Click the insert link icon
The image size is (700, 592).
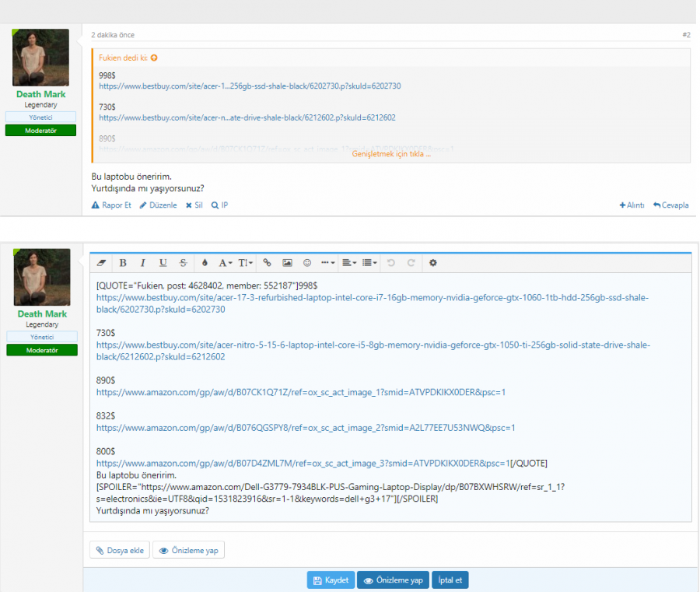point(267,263)
